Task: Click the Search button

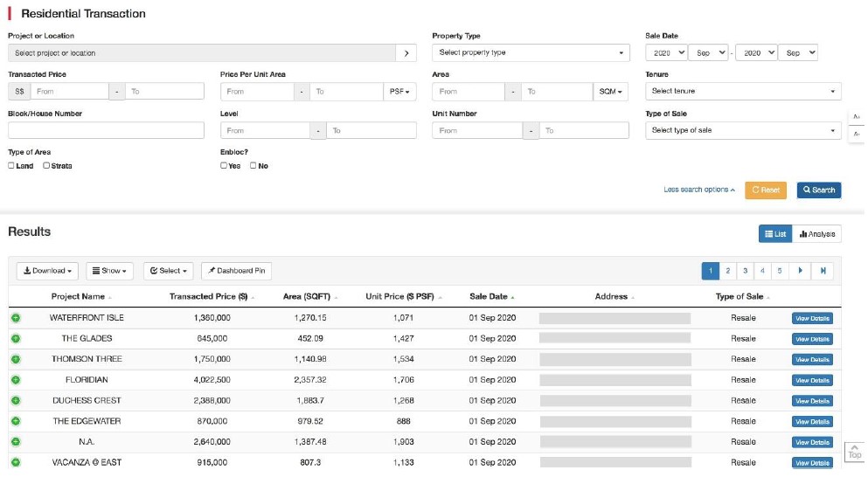Action: (819, 190)
